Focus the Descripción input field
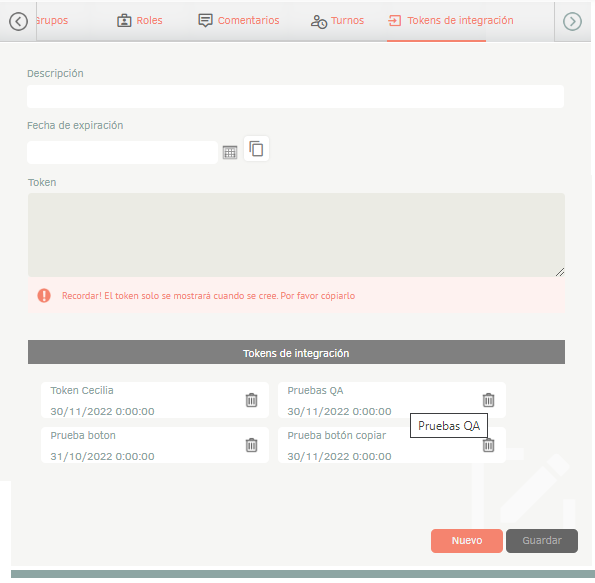This screenshot has width=595, height=583. pyautogui.click(x=295, y=96)
